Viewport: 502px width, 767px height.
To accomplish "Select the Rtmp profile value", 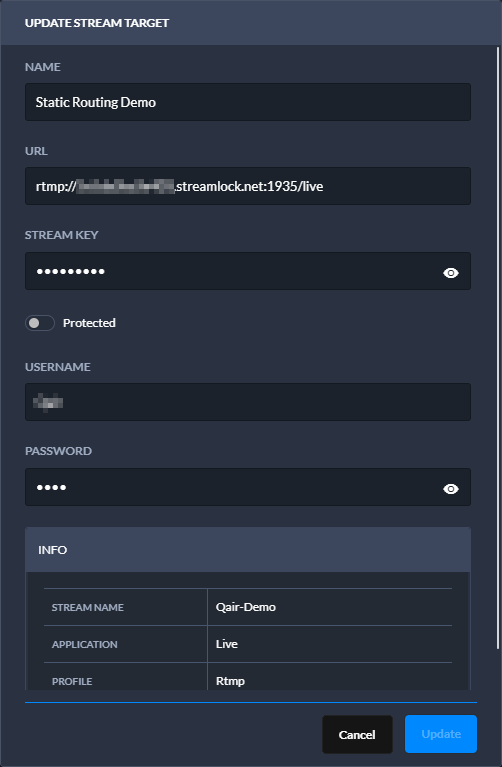I will pyautogui.click(x=230, y=681).
